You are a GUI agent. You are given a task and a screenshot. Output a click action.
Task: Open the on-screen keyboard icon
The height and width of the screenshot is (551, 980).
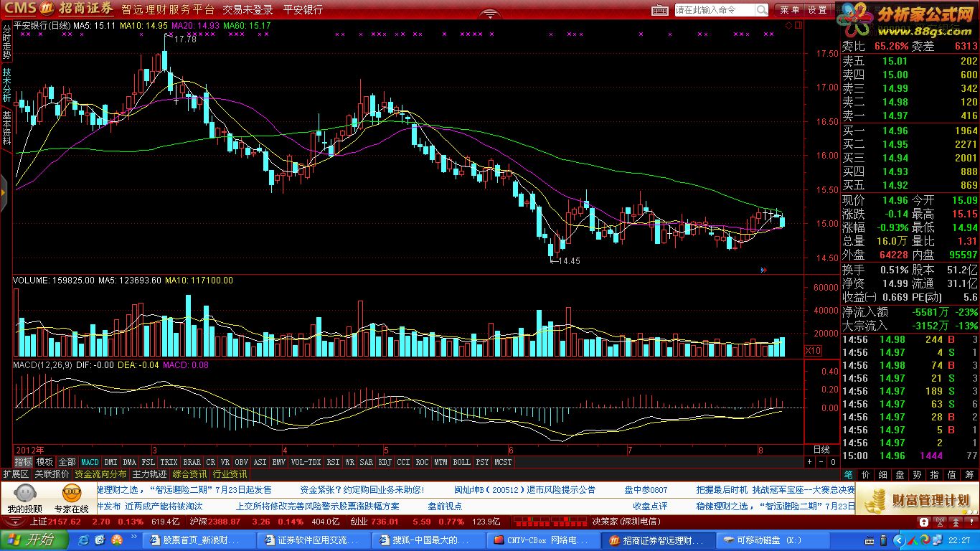tap(660, 10)
